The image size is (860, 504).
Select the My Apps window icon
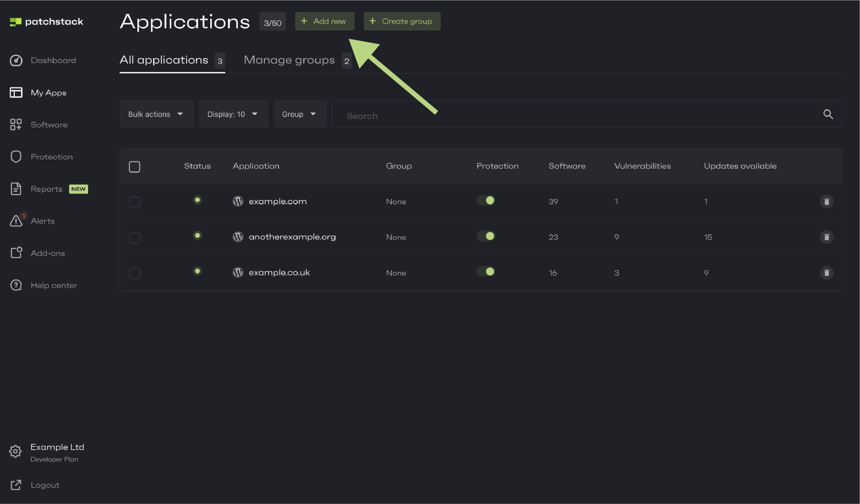(x=16, y=93)
